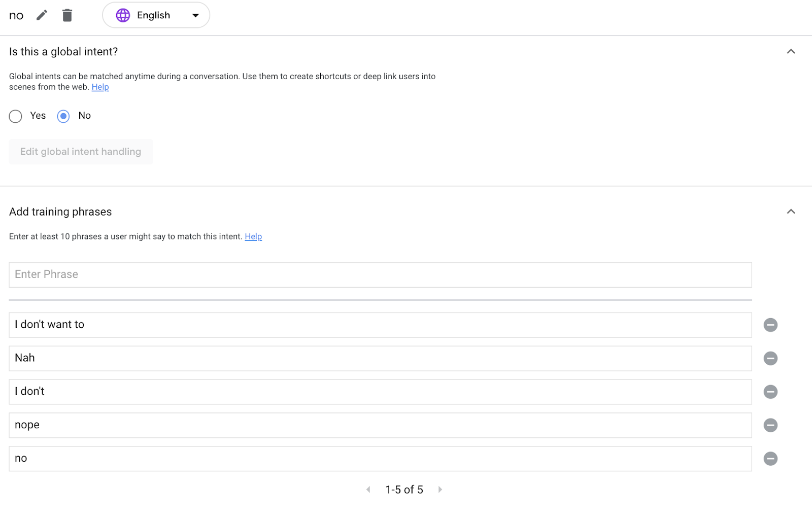This screenshot has height=519, width=812.
Task: Focus the Enter Phrase input field
Action: (x=380, y=274)
